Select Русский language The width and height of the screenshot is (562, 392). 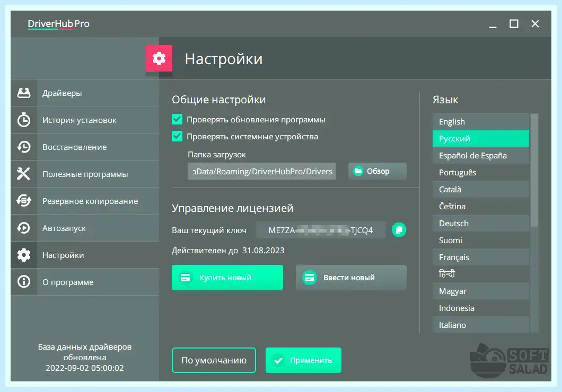(481, 138)
